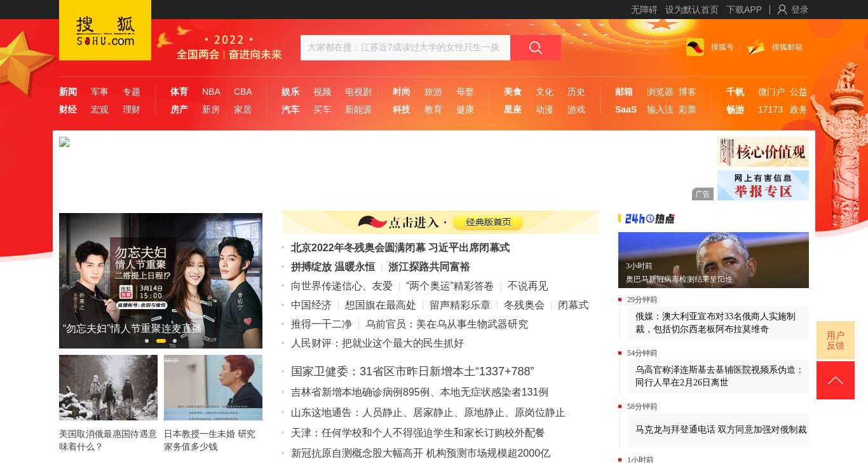Viewport: 868px width, 463px height.
Task: Open the 财经 navigation item
Action: [68, 109]
